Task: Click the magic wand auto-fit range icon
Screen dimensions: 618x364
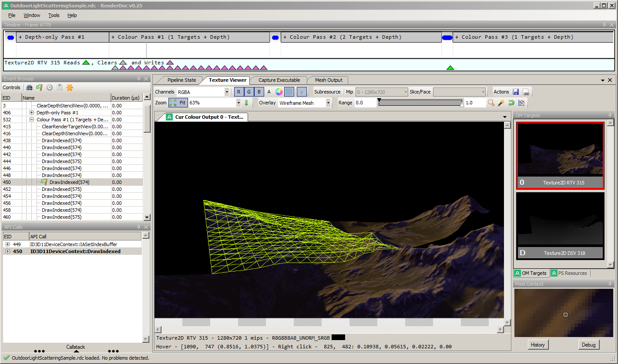Action: (501, 103)
